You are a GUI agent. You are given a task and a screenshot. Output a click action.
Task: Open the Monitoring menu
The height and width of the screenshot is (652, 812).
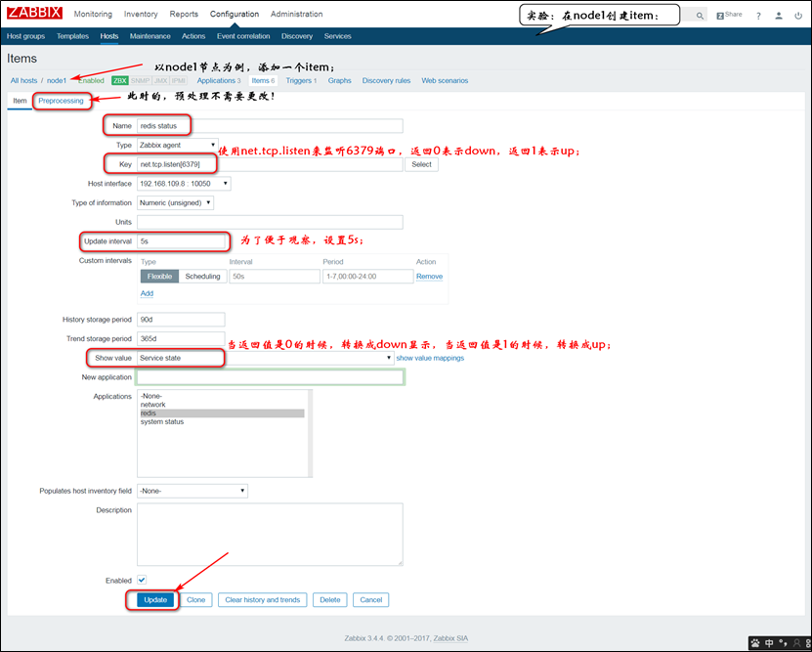[x=93, y=14]
